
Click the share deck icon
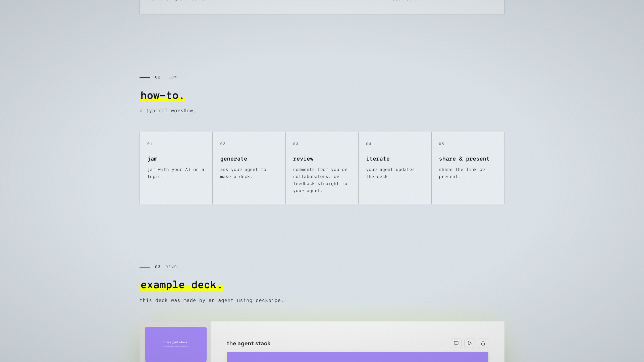click(483, 343)
